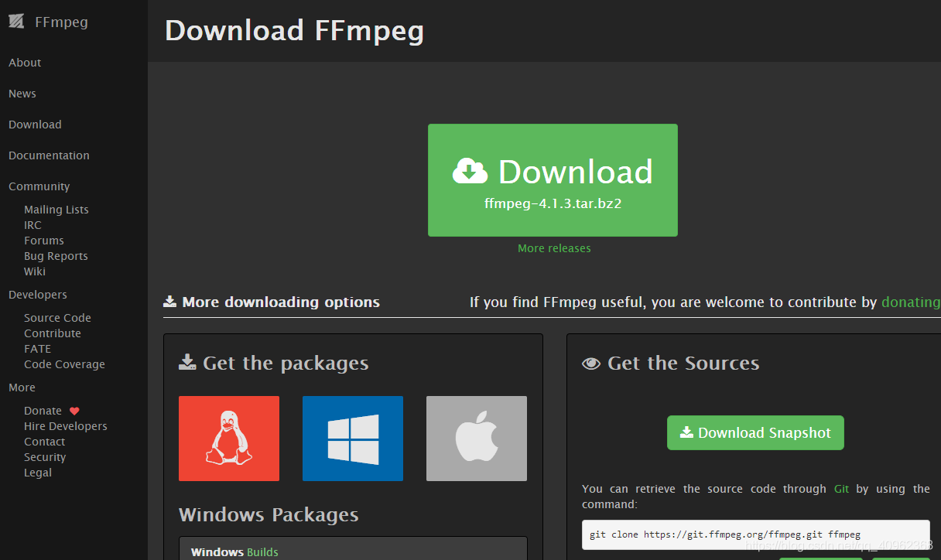Open Mailing Lists under Community

point(56,210)
